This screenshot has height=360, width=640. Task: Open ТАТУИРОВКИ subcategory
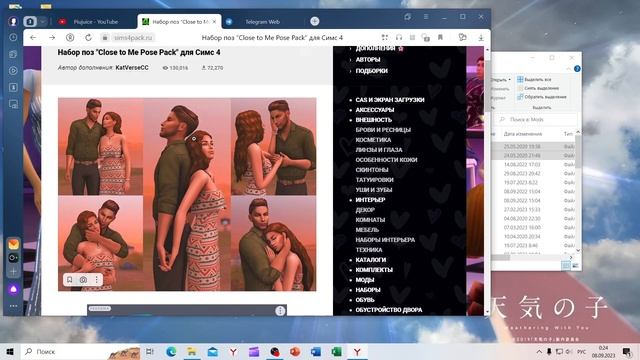click(374, 180)
